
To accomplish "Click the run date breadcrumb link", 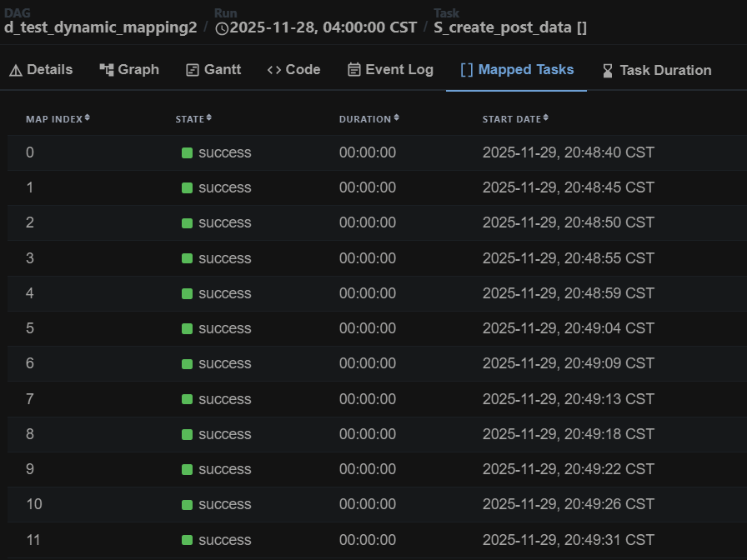I will pos(323,27).
